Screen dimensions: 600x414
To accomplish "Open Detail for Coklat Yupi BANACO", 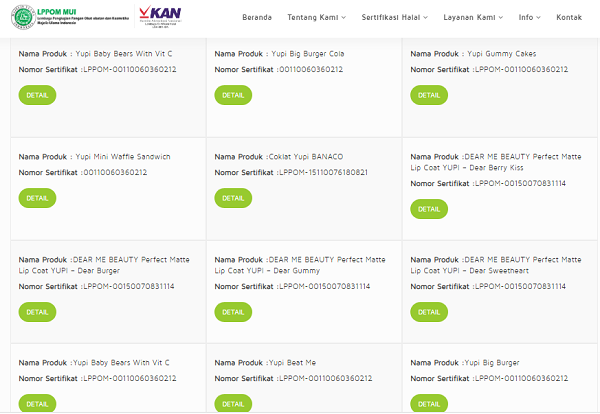I will click(x=233, y=198).
